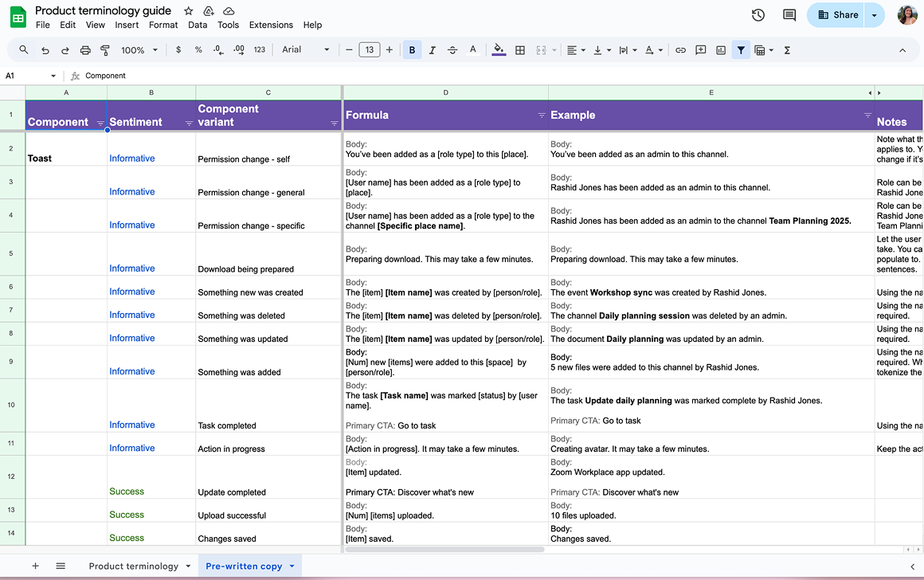Decrease decimal places
Viewport: 924px width, 580px height.
217,49
